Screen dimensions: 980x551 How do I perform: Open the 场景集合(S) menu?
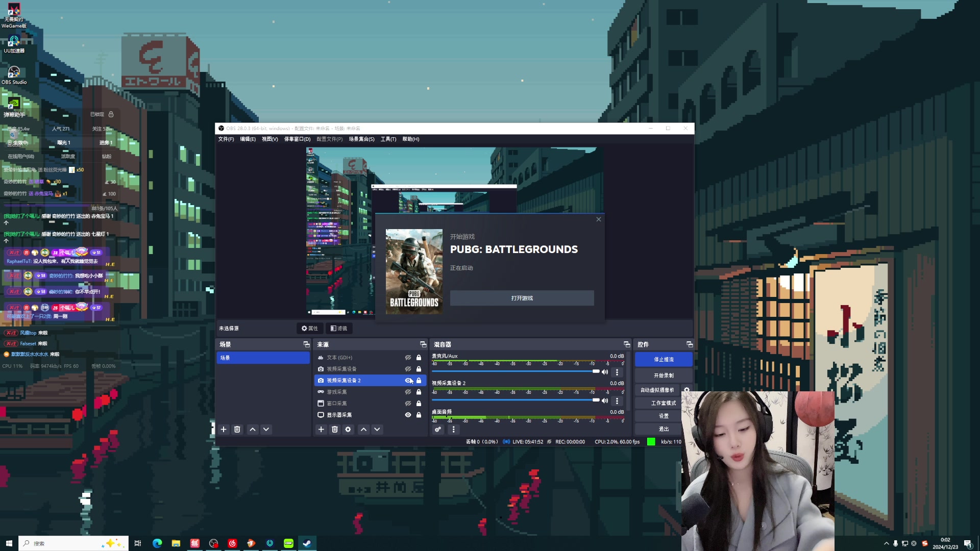click(361, 139)
